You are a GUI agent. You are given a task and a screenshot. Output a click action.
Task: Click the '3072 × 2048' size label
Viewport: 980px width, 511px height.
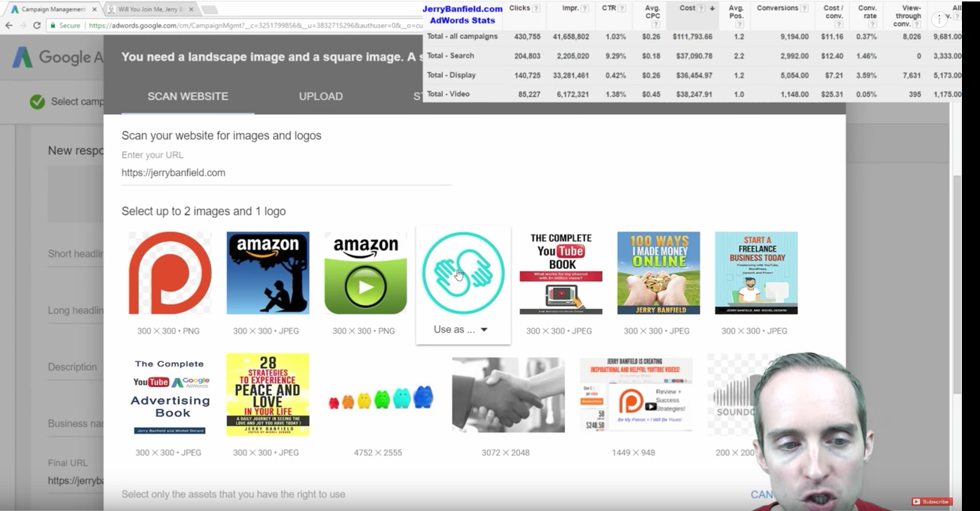(506, 452)
